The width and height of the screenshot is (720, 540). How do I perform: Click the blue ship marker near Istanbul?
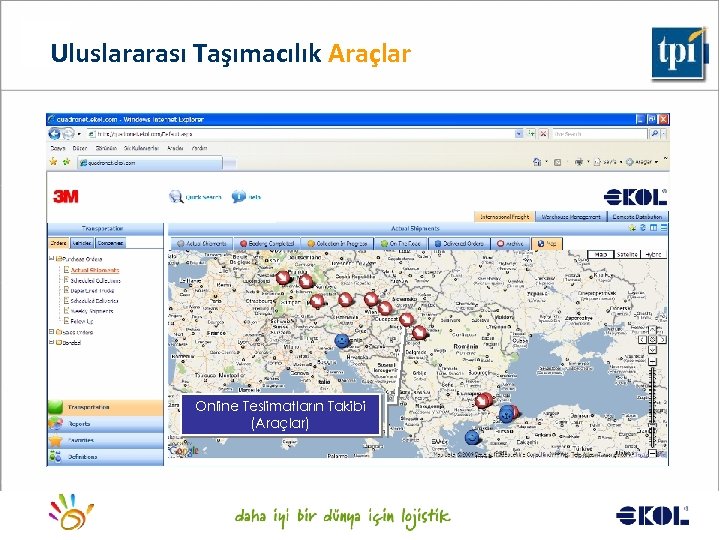(506, 415)
